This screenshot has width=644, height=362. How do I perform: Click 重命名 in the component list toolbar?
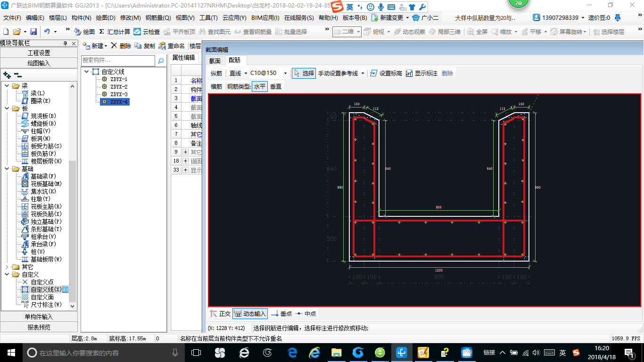172,46
